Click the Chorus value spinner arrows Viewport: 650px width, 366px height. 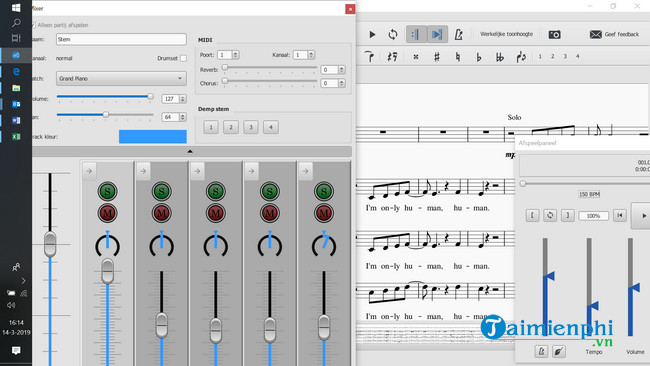(342, 83)
